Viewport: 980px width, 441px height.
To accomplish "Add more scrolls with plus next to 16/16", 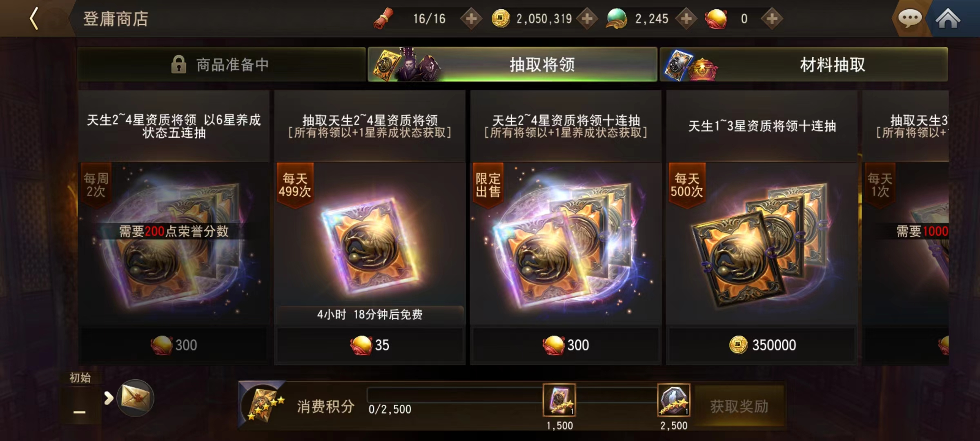I will pyautogui.click(x=471, y=19).
